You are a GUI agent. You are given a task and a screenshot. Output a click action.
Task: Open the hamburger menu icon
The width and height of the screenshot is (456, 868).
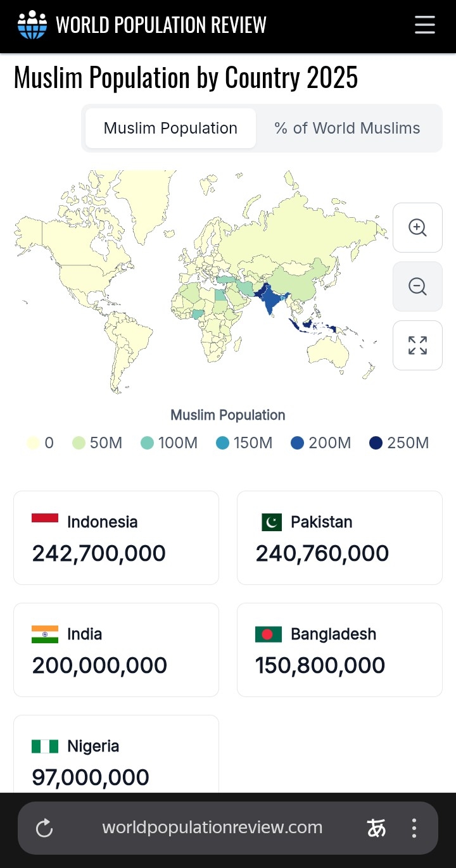pyautogui.click(x=424, y=25)
